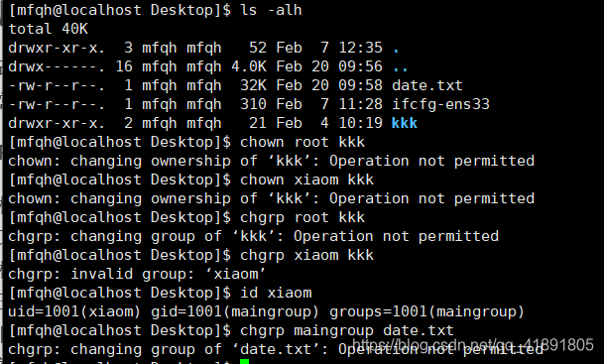Click the first chown 'Operation not permitted' message

tap(431, 161)
